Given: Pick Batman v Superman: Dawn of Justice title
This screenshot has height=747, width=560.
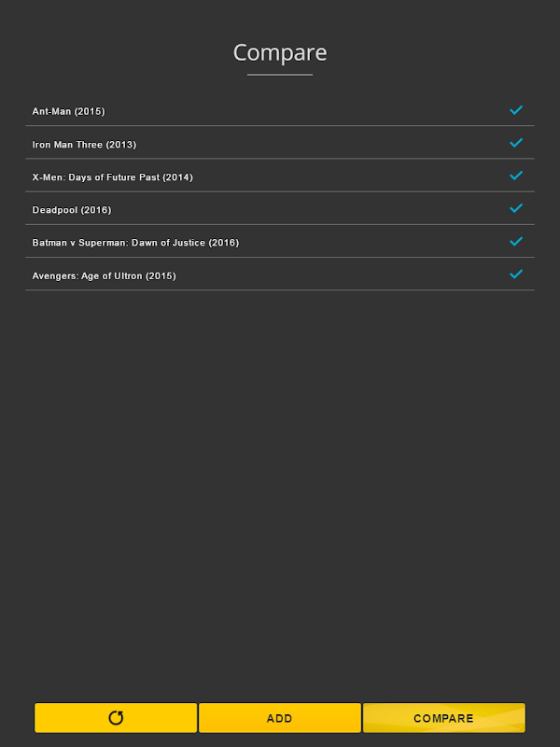Looking at the screenshot, I should [x=135, y=243].
